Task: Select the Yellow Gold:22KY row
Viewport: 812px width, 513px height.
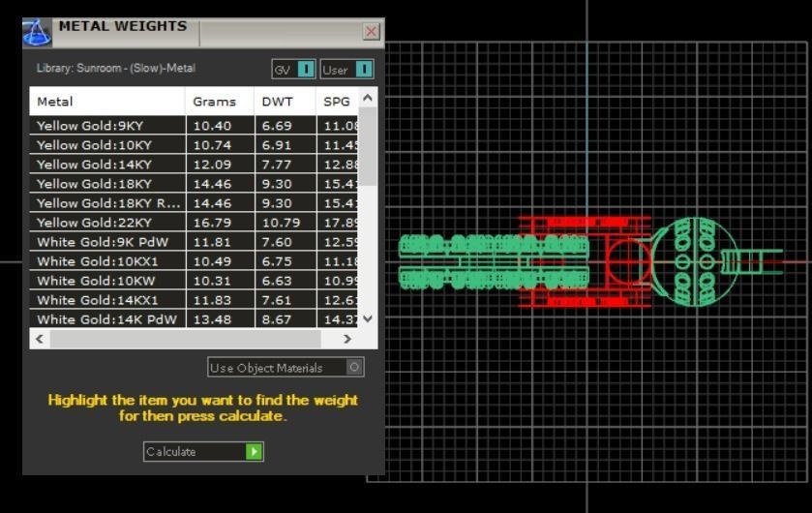Action: [x=194, y=223]
